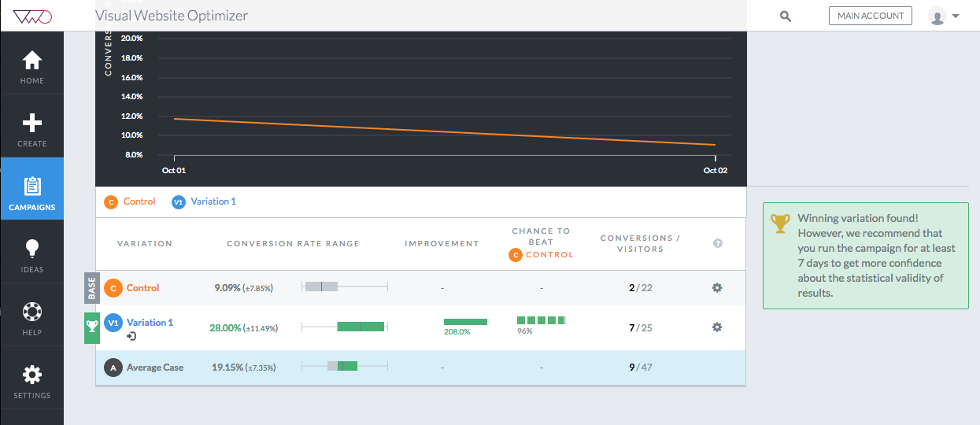The image size is (980, 425).
Task: Toggle Variation 1 series in chart legend
Action: click(x=204, y=201)
